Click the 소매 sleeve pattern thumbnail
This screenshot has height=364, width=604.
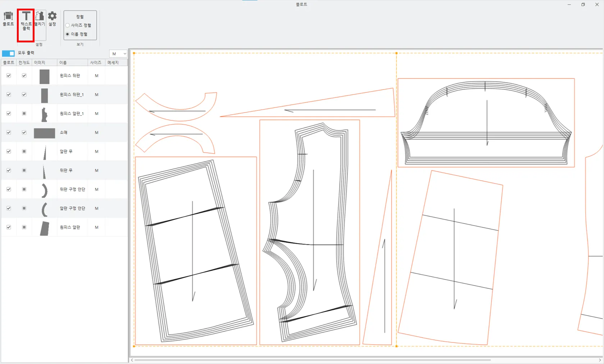click(x=45, y=133)
